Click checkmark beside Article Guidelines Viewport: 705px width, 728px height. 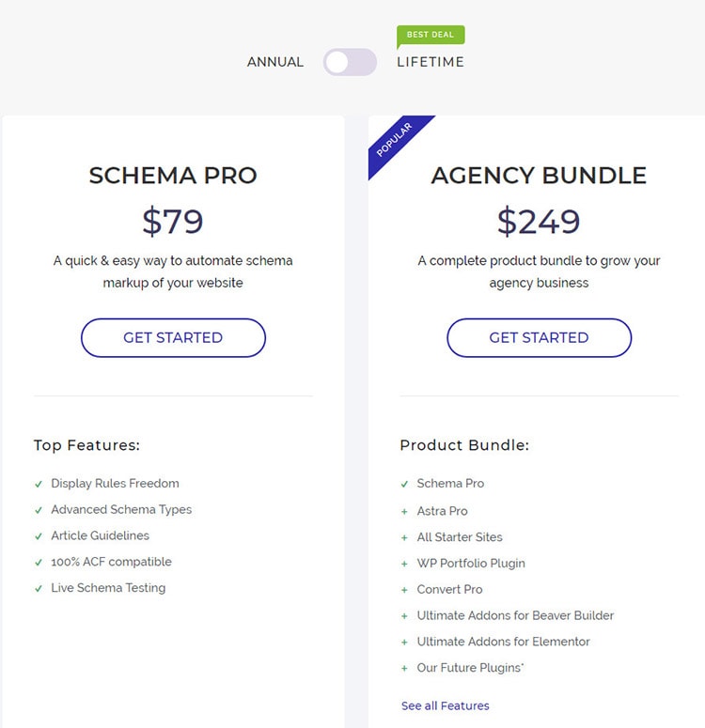point(39,536)
